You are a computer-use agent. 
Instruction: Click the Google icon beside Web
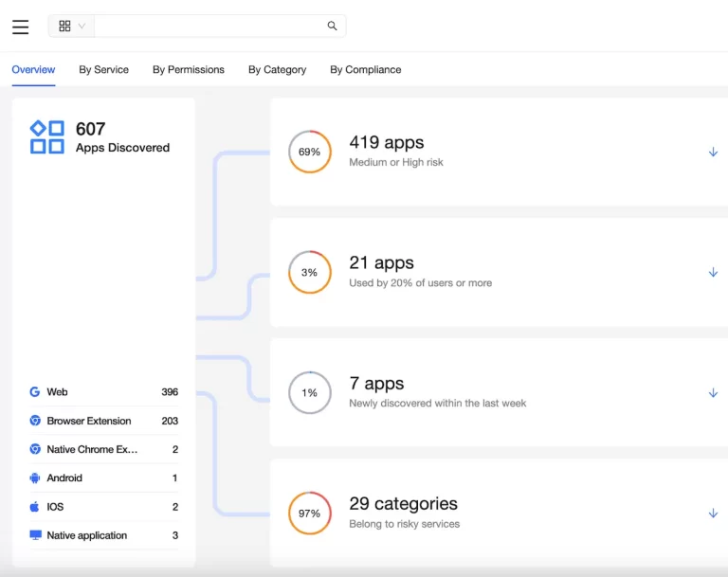pyautogui.click(x=35, y=392)
